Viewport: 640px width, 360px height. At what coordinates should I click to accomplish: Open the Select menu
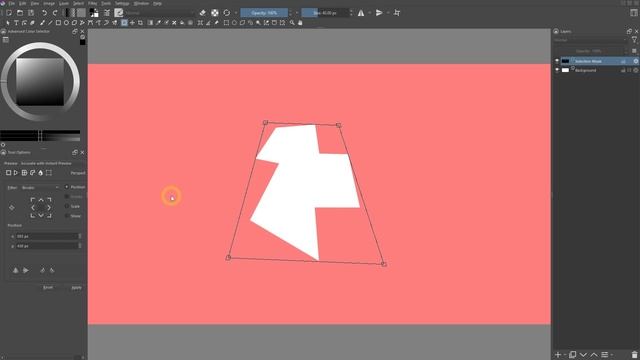point(78,3)
